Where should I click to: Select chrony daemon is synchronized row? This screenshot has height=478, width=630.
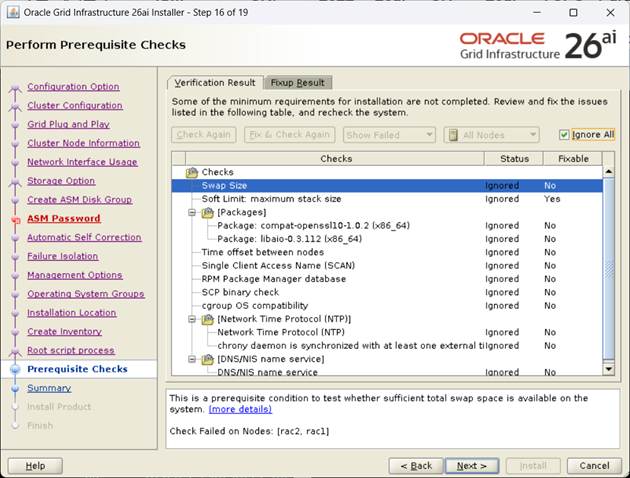click(x=387, y=345)
